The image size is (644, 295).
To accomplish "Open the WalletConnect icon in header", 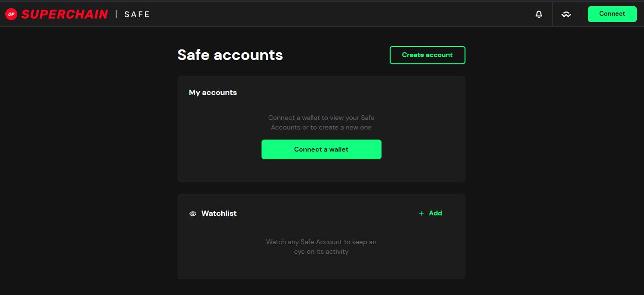I will [566, 14].
